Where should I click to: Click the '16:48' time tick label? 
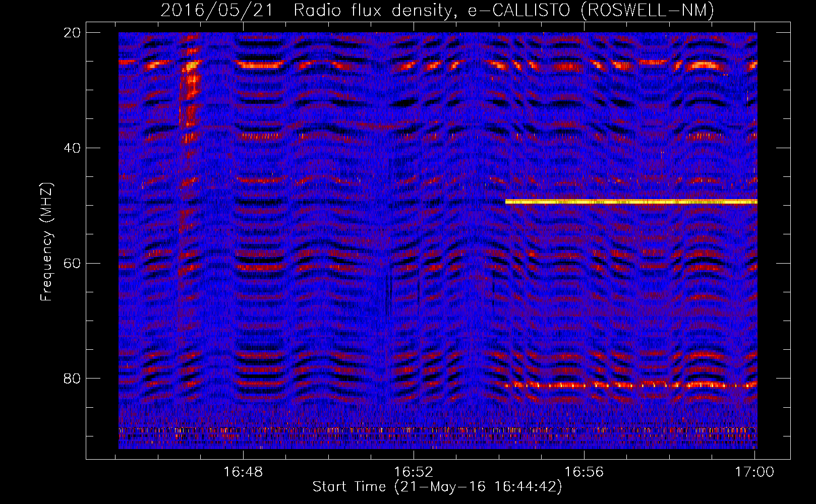[x=243, y=472]
